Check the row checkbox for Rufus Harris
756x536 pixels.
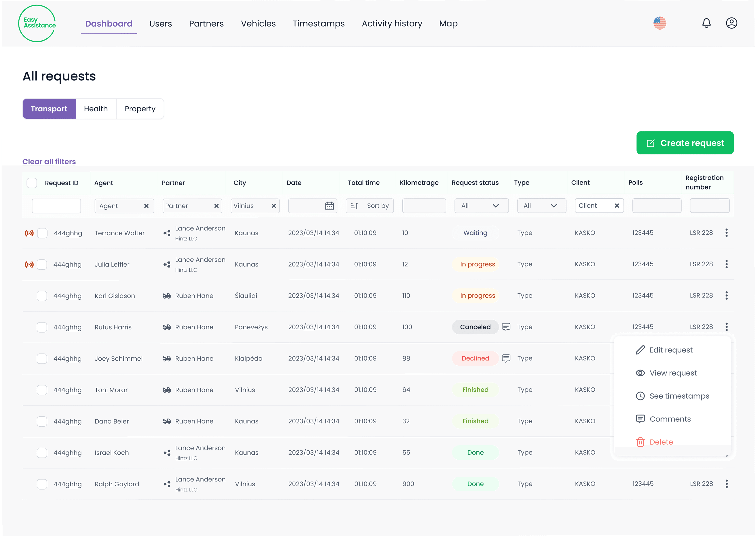coord(42,327)
